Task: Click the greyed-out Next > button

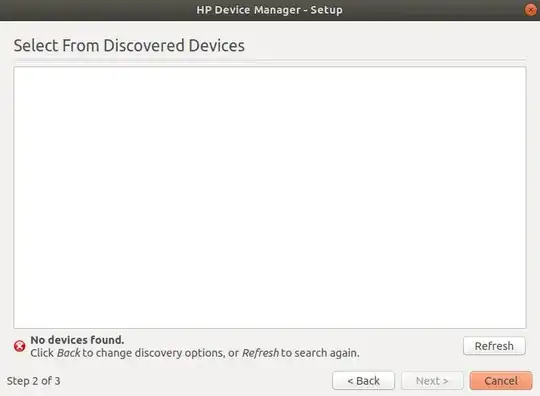Action: pyautogui.click(x=432, y=381)
